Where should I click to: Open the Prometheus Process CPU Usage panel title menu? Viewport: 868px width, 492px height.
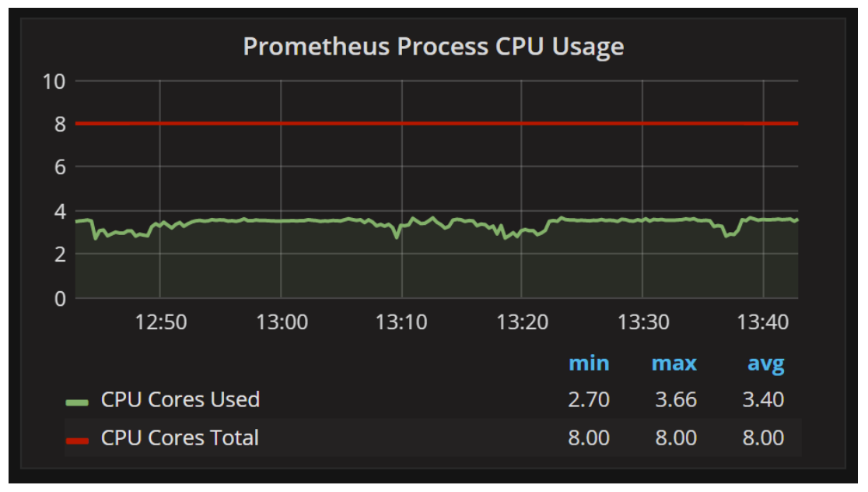click(433, 47)
